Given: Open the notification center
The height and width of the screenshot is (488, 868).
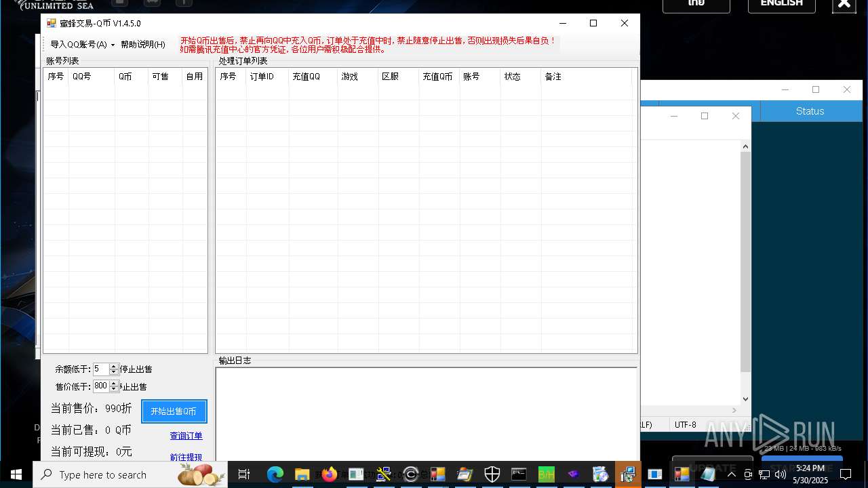Looking at the screenshot, I should pyautogui.click(x=846, y=474).
